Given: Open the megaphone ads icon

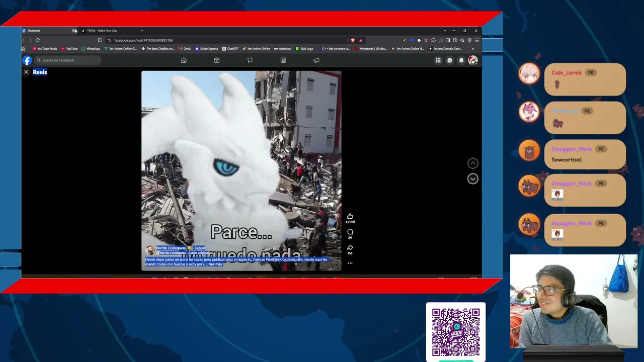Looking at the screenshot, I should tap(316, 60).
